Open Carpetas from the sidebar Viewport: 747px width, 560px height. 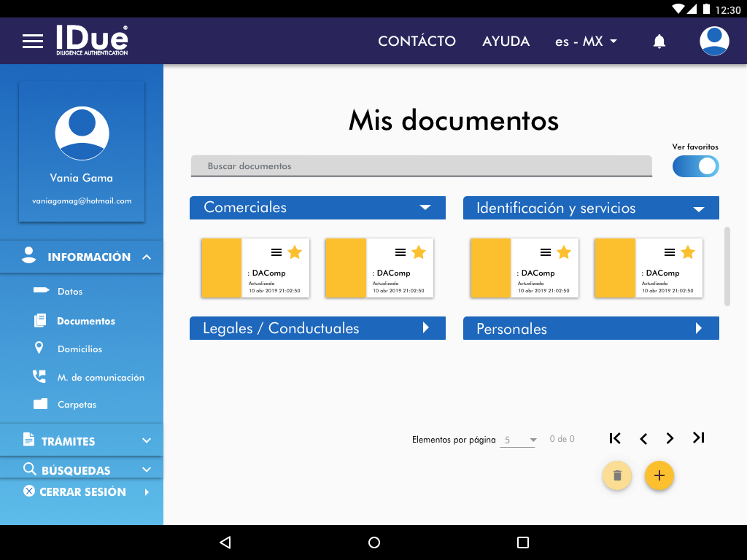tap(77, 405)
